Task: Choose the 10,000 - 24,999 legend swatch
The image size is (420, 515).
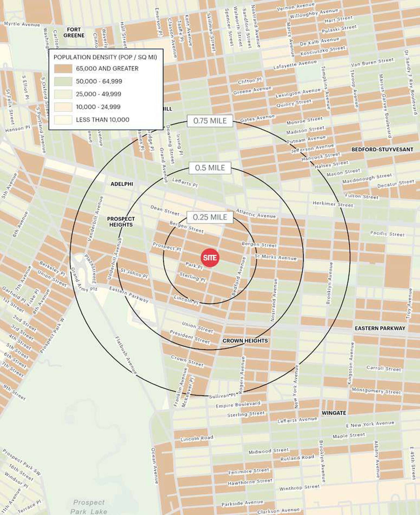Action: point(63,107)
